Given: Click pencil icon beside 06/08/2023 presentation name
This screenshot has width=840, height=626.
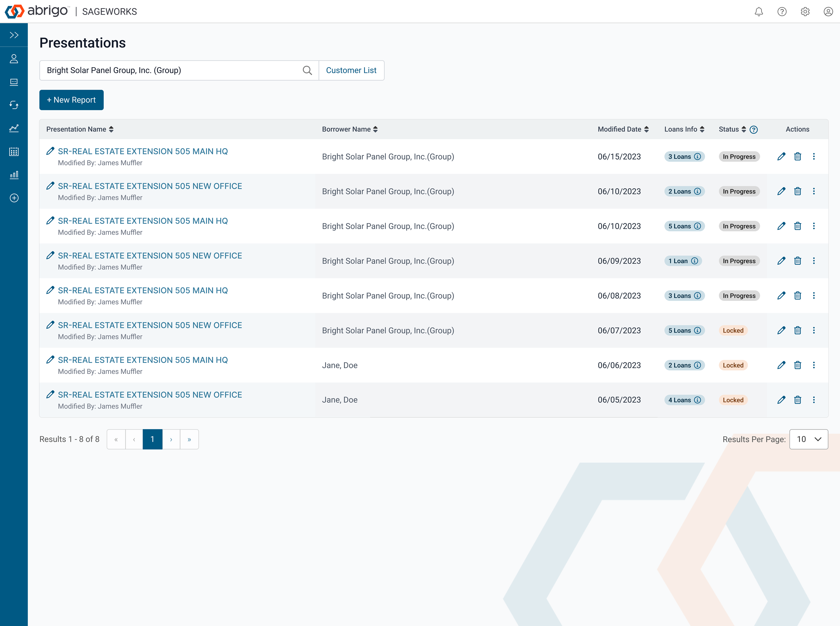Looking at the screenshot, I should click(x=50, y=290).
